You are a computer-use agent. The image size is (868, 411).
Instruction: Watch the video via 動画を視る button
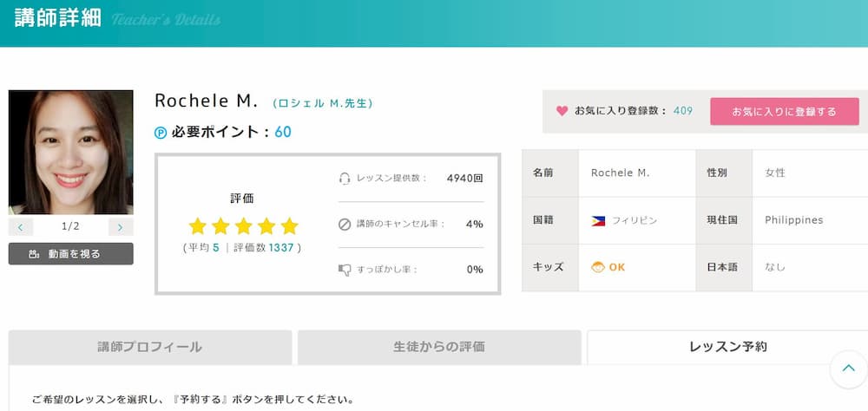tap(71, 254)
